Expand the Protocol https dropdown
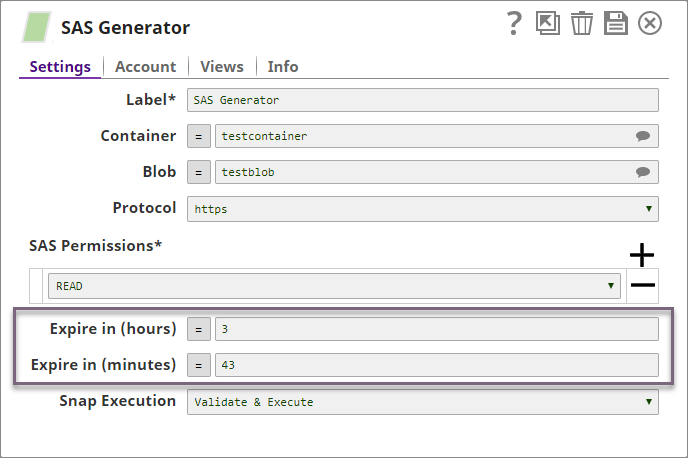Viewport: 688px width, 458px height. 423,209
